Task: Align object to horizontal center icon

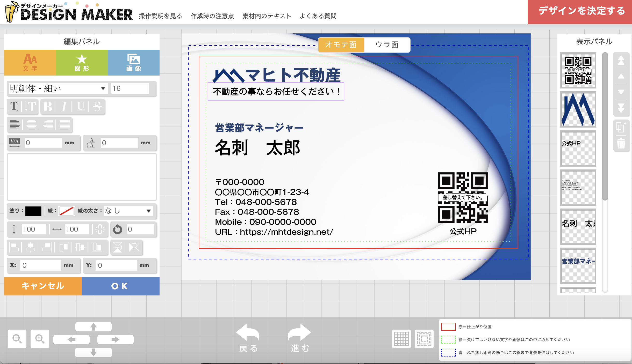Action: (x=31, y=247)
